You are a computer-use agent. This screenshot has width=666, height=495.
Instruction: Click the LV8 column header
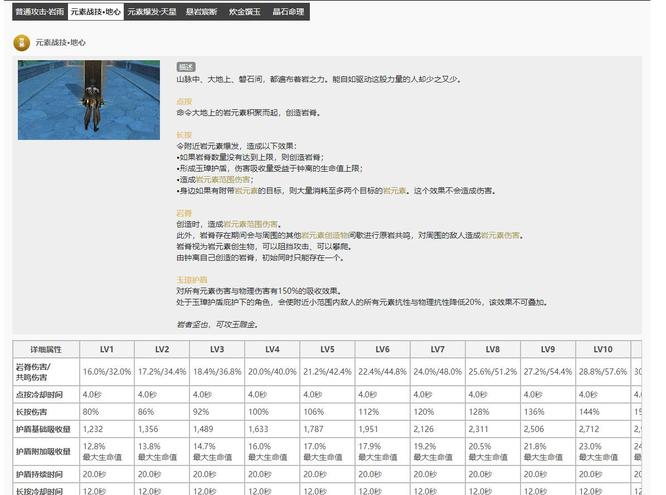(x=493, y=349)
